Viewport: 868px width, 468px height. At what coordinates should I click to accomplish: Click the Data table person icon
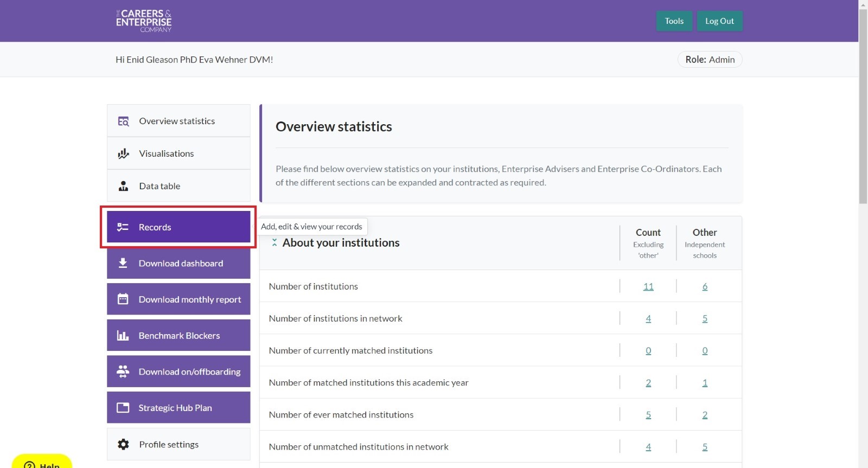pos(123,187)
